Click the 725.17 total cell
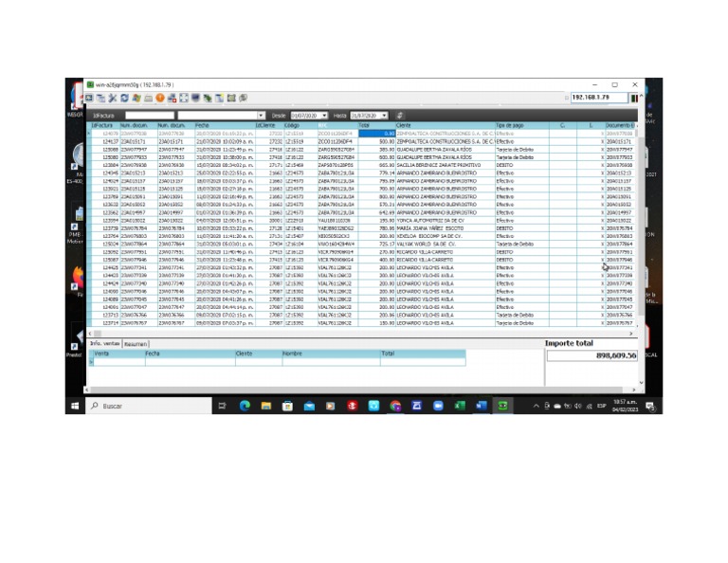728x563 pixels. click(376, 244)
